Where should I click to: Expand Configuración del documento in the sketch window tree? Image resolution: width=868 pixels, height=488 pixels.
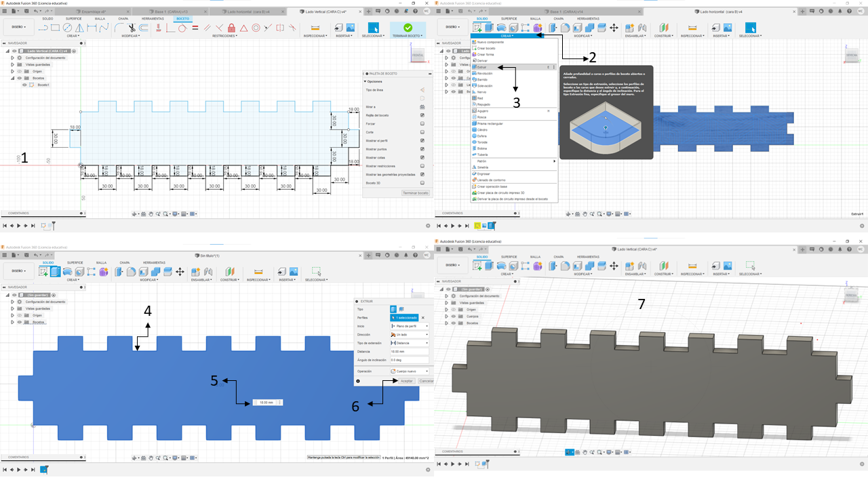pos(12,58)
